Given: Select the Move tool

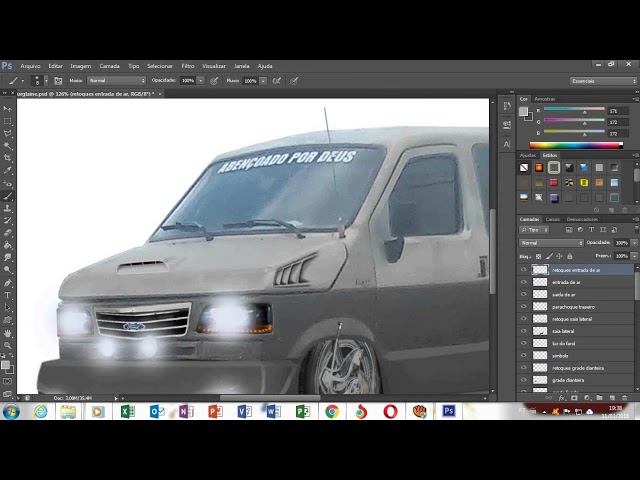Looking at the screenshot, I should tap(7, 109).
